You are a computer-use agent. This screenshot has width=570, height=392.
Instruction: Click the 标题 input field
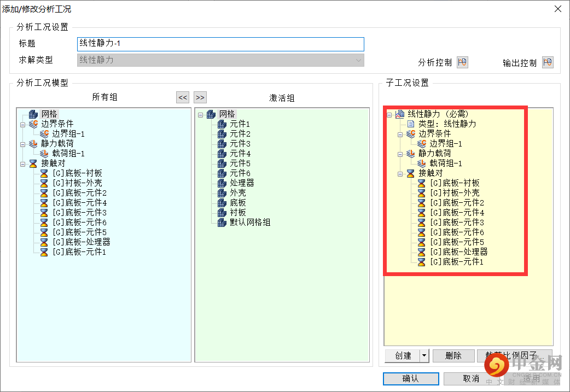(x=220, y=44)
